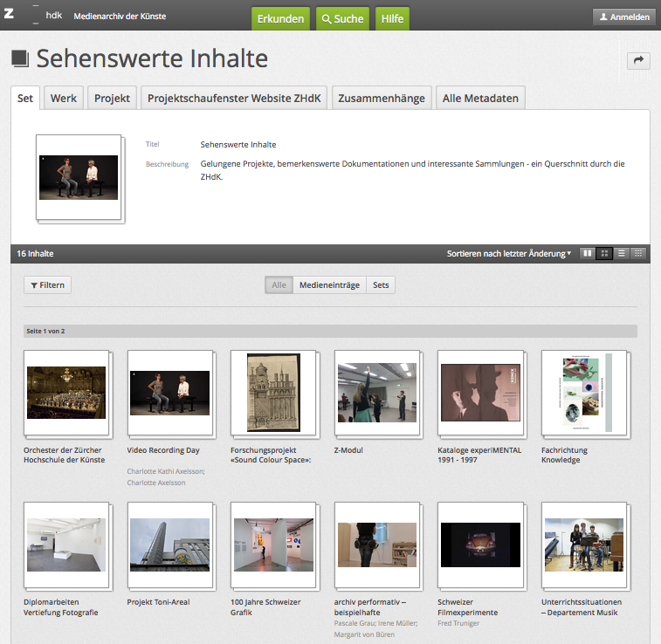
Task: Open the Alle Metadaten tab
Action: [480, 98]
